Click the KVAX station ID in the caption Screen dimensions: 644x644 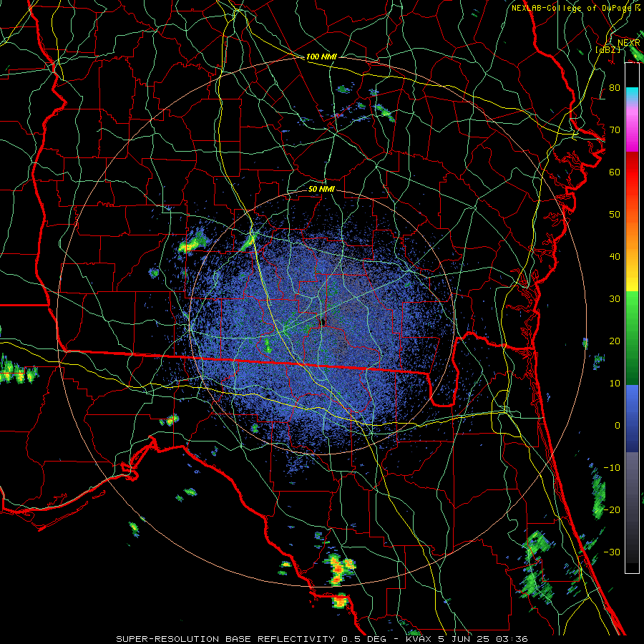[x=418, y=639]
